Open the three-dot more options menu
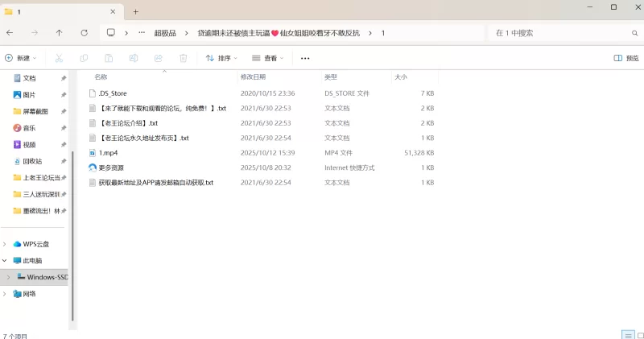Image resolution: width=644 pixels, height=339 pixels. pos(305,58)
